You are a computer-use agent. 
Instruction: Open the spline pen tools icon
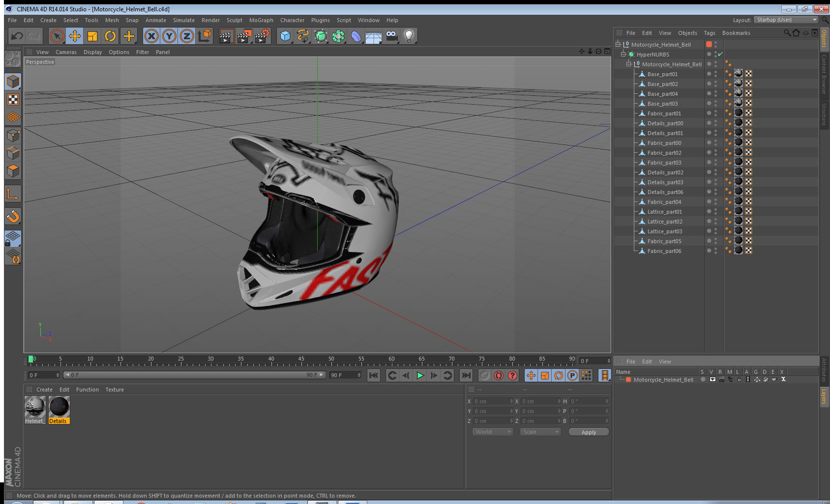click(303, 36)
